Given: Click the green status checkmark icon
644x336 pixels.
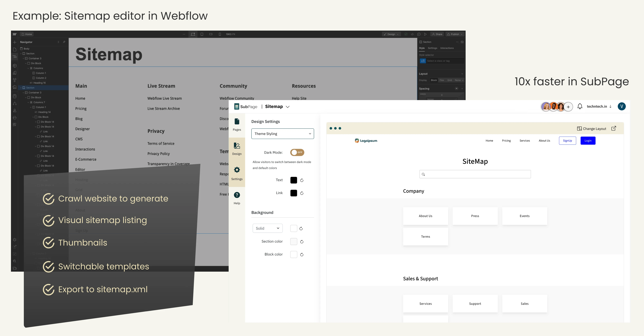Looking at the screenshot, I should 406,34.
